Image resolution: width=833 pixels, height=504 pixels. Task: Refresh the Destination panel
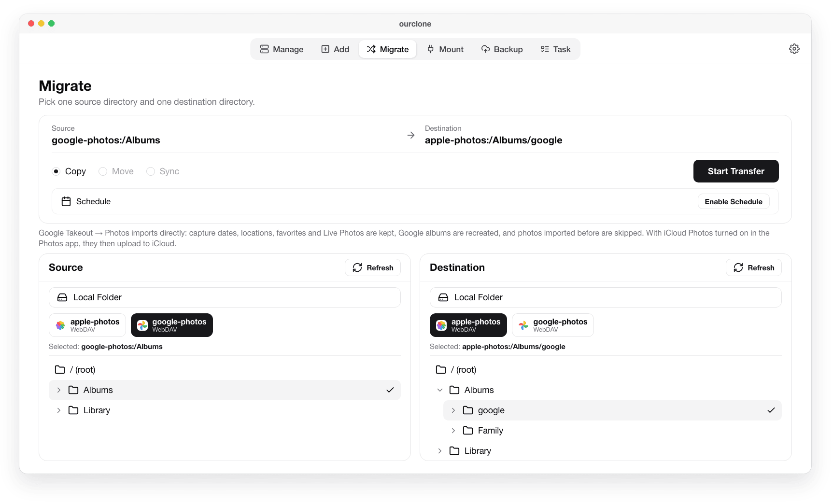click(x=754, y=267)
